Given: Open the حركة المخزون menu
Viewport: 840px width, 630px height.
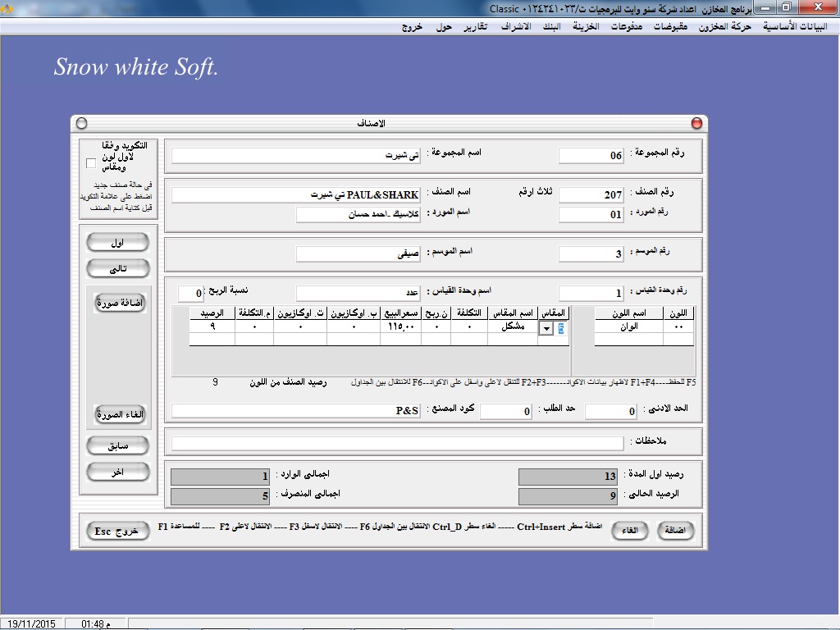Looking at the screenshot, I should click(725, 26).
